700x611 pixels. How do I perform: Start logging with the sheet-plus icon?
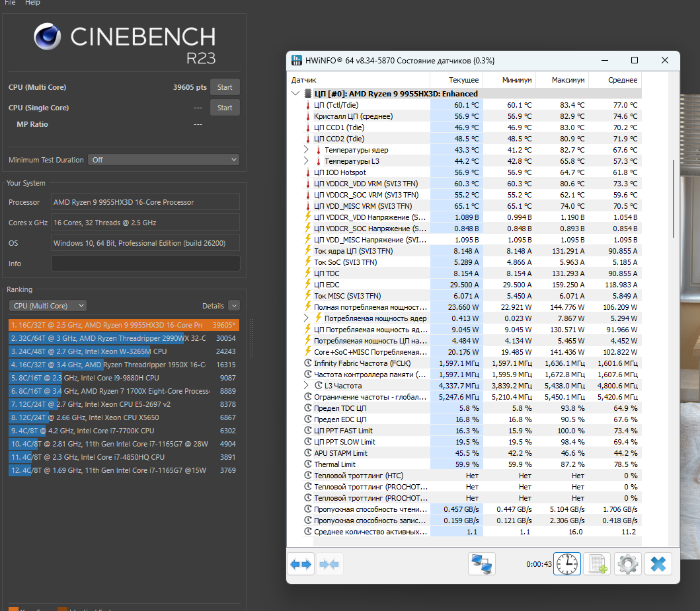click(597, 564)
